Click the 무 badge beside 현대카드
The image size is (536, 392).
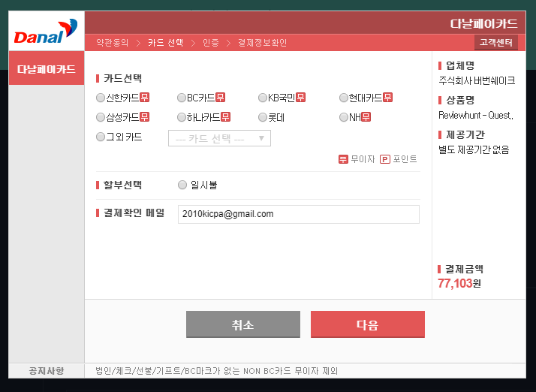[x=387, y=98]
